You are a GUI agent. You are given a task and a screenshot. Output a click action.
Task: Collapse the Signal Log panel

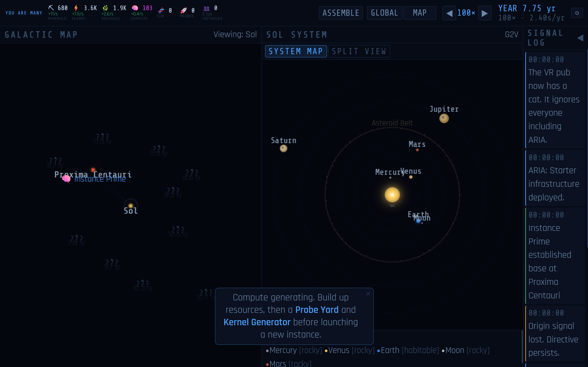(x=580, y=38)
